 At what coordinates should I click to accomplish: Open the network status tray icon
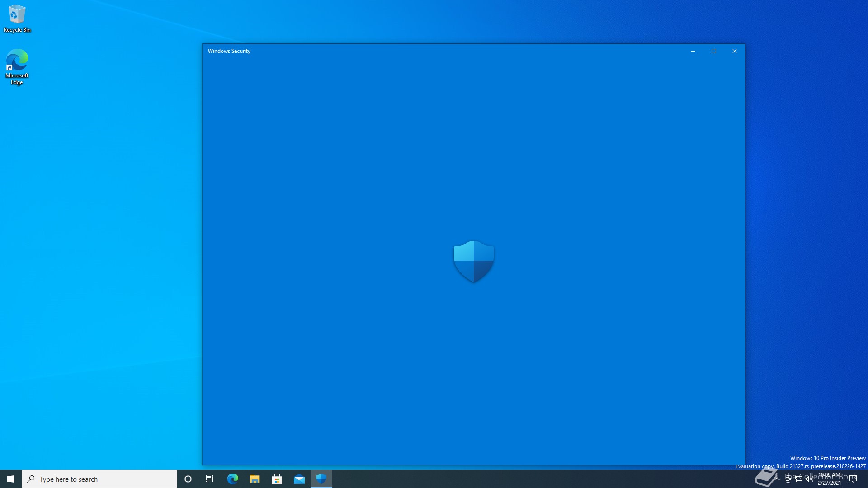(x=799, y=479)
